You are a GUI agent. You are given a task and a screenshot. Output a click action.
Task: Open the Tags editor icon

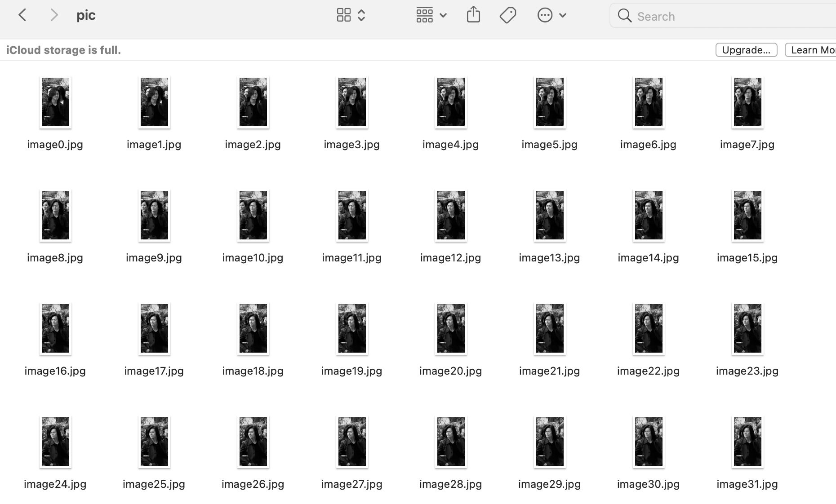coord(508,15)
